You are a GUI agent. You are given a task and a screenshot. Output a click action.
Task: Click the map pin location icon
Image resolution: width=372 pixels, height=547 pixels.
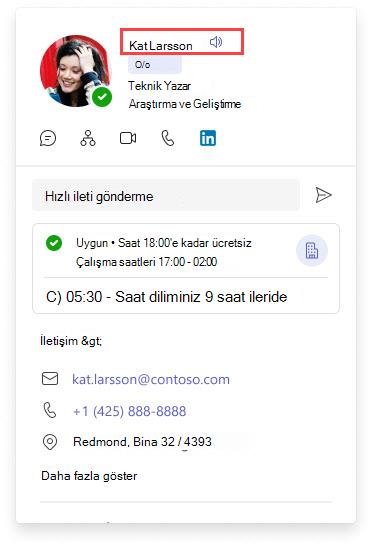tap(50, 442)
